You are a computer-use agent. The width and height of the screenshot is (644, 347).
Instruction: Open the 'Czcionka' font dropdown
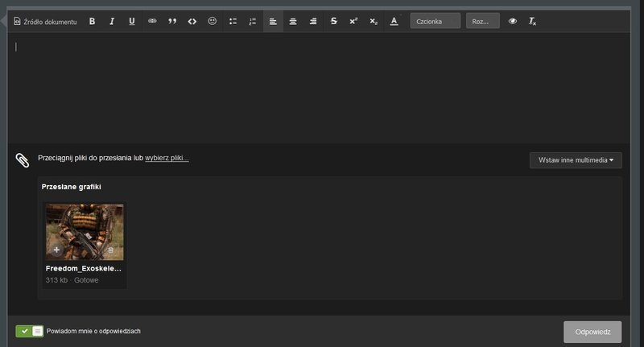435,22
